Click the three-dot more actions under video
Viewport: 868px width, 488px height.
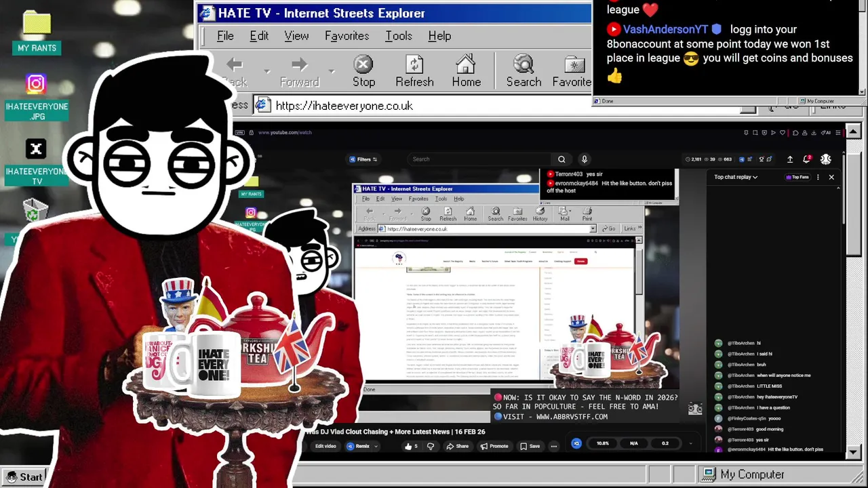[x=553, y=446]
